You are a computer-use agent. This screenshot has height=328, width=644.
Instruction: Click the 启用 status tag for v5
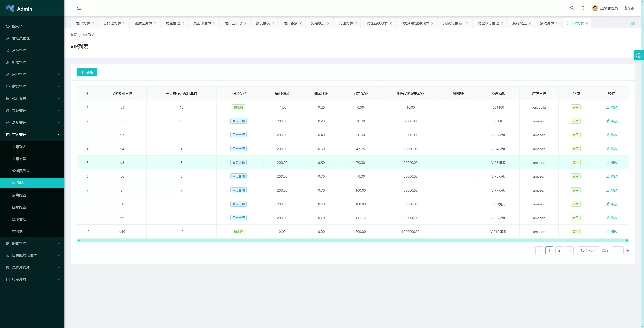575,163
